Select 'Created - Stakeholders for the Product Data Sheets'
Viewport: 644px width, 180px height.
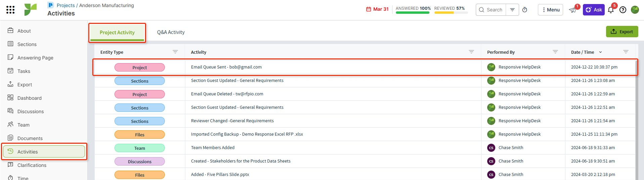(x=241, y=161)
